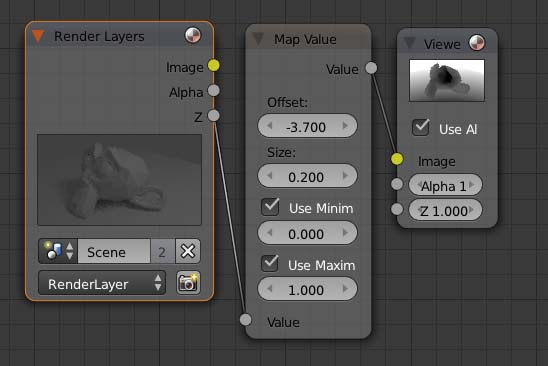
Task: Click the Map Value output Value socket
Action: coord(371,68)
